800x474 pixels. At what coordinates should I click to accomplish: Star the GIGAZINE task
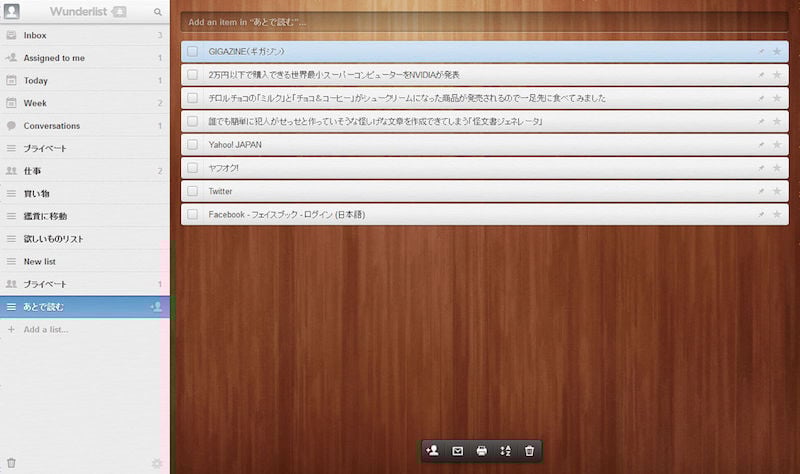[776, 51]
